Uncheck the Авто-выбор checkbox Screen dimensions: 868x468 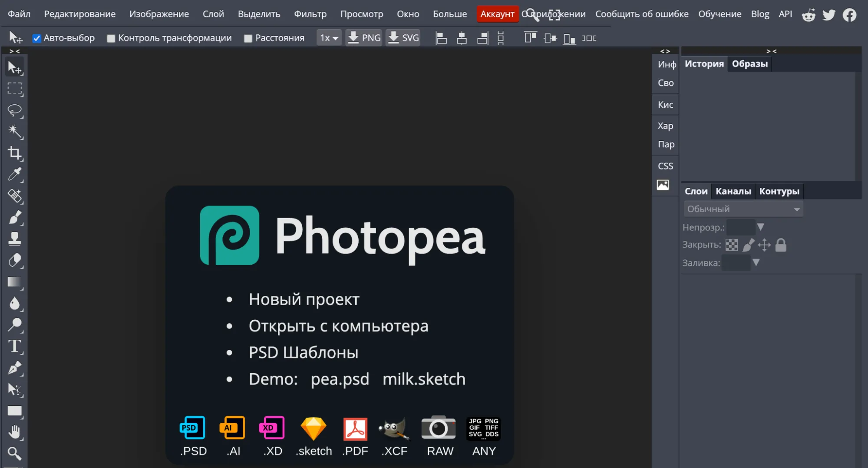click(x=37, y=38)
